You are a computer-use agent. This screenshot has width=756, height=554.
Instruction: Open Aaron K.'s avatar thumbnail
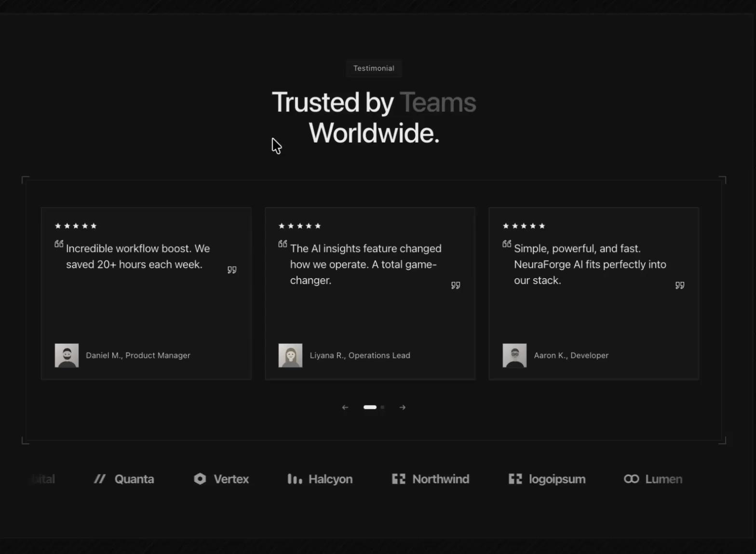514,356
